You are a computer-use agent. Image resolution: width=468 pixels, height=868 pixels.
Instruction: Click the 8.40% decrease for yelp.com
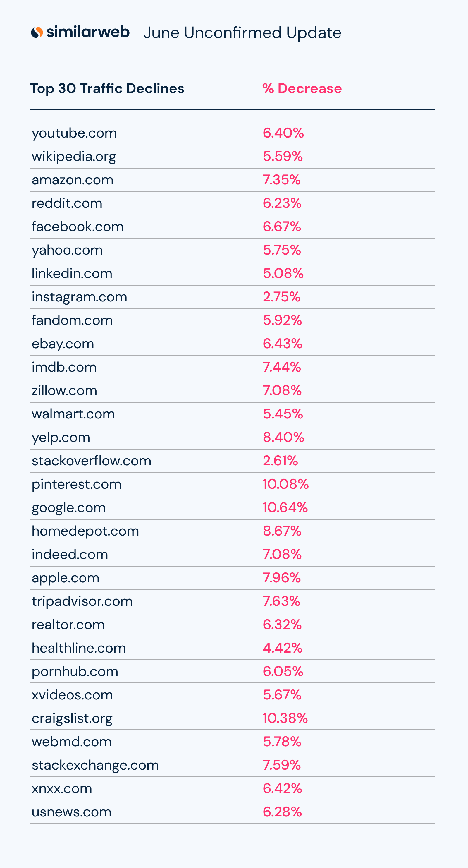(x=283, y=438)
